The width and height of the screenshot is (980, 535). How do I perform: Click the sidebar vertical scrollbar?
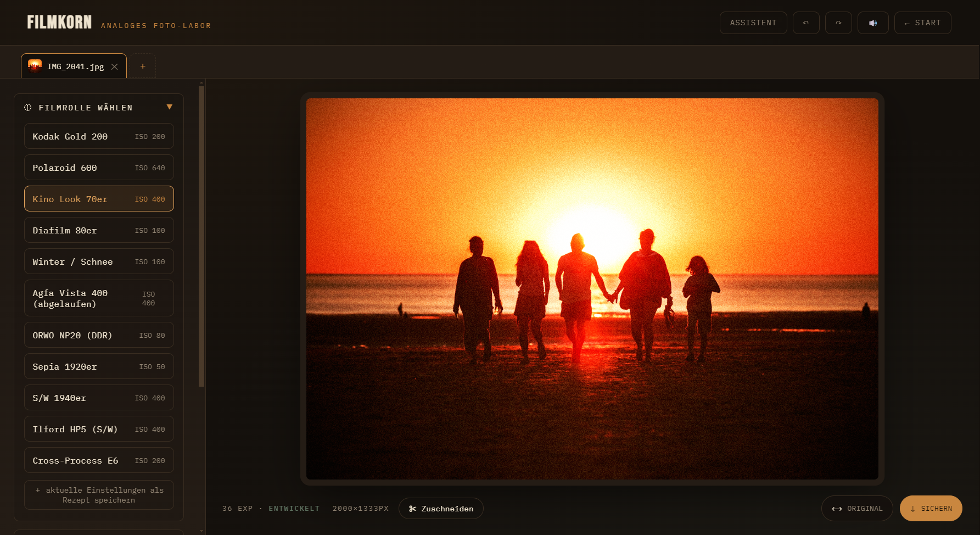point(201,236)
